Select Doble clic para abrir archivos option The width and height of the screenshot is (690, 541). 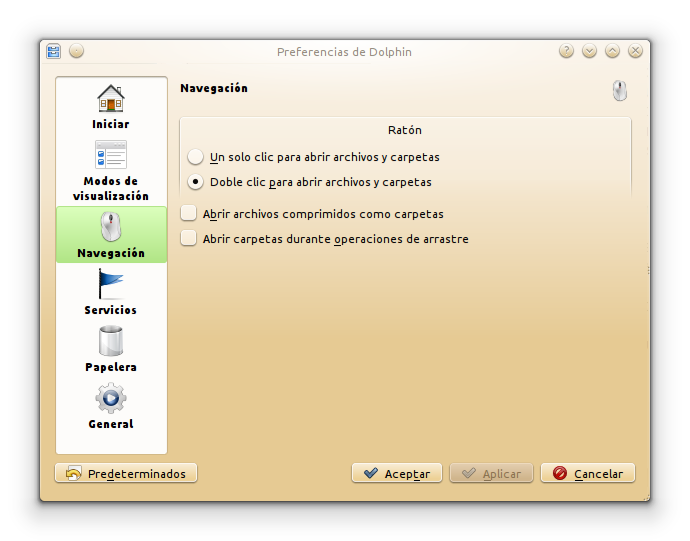tap(309, 182)
